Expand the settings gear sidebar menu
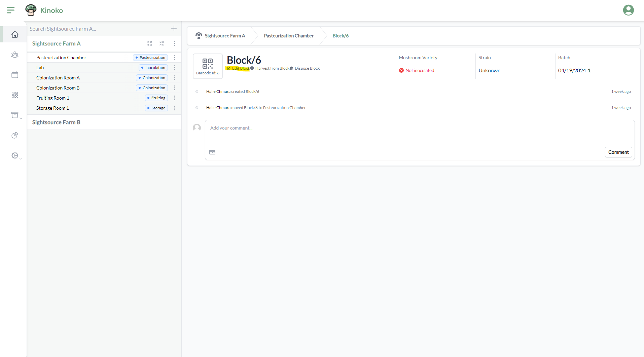This screenshot has width=644, height=357. pos(15,155)
